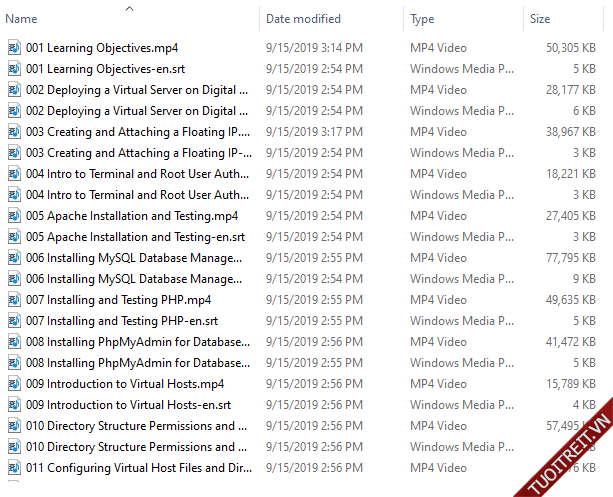The height and width of the screenshot is (497, 613).
Task: Click the 011 Configuring Virtual Host Files icon
Action: click(x=14, y=468)
